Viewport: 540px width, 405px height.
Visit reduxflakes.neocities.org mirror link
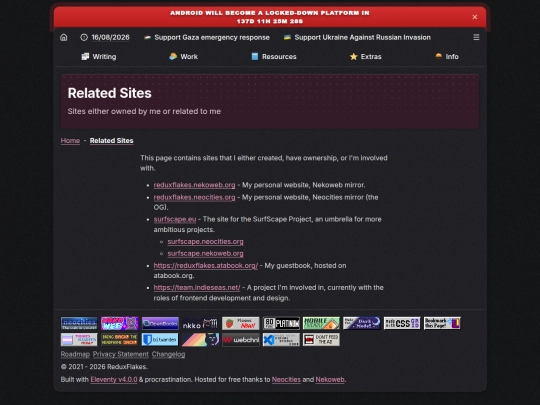click(194, 197)
